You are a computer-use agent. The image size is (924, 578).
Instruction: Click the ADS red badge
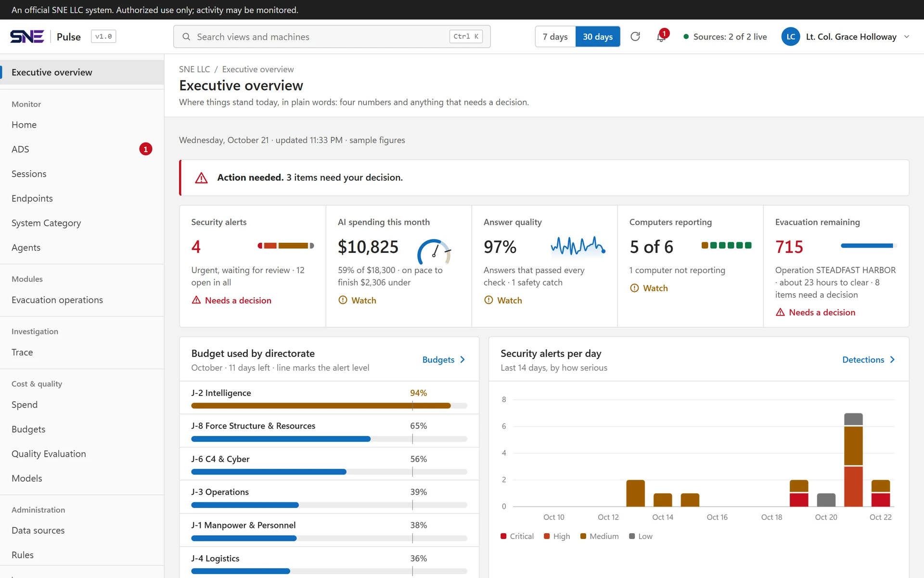pos(146,149)
